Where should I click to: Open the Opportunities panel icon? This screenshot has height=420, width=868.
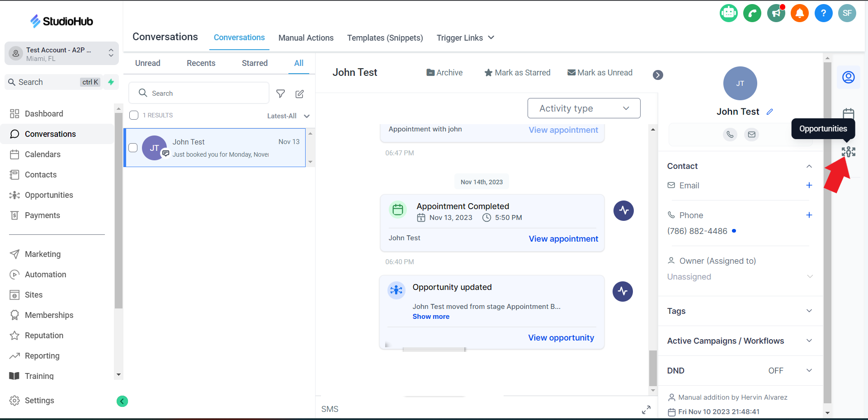pos(849,152)
